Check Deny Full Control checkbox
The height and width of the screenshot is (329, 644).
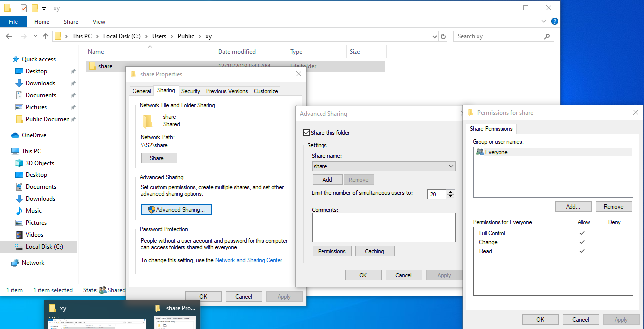[x=612, y=233]
